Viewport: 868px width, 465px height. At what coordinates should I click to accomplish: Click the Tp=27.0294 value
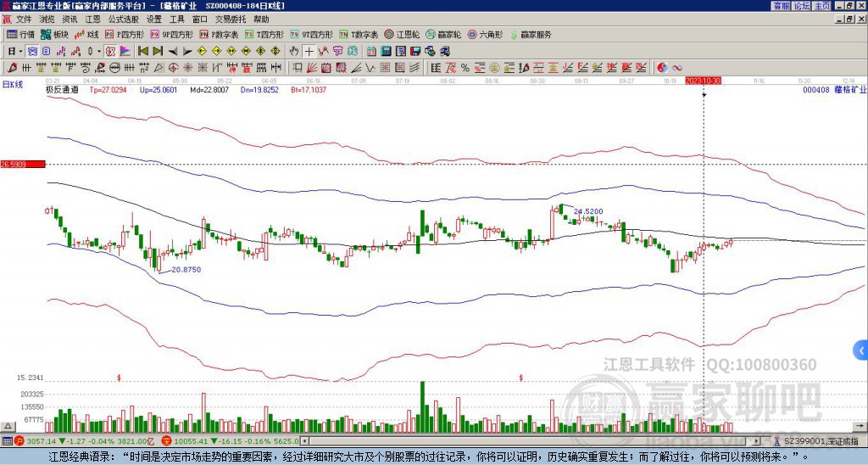pyautogui.click(x=108, y=89)
